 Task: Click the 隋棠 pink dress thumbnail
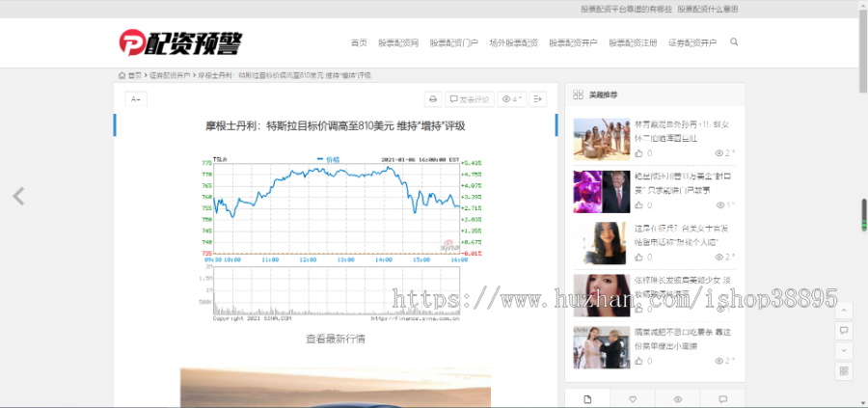coord(601,347)
